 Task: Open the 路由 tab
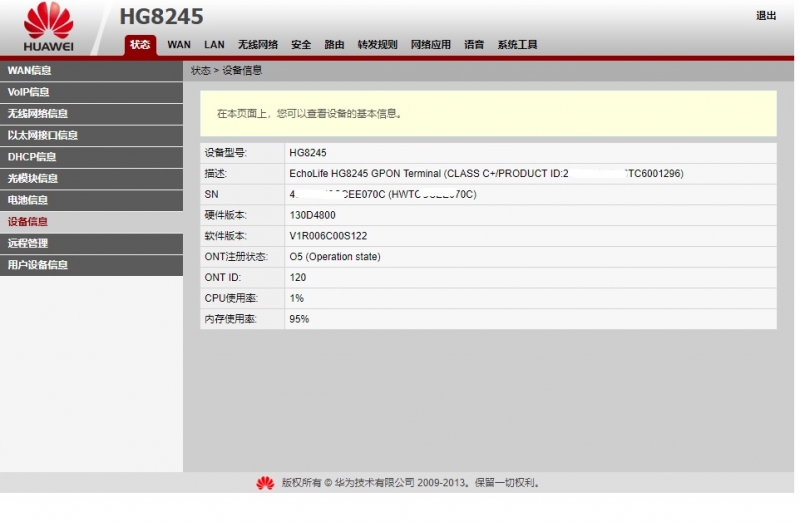click(334, 45)
